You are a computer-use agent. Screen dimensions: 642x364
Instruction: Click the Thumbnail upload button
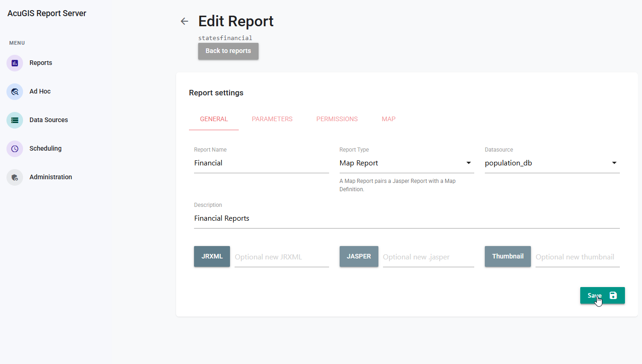508,257
